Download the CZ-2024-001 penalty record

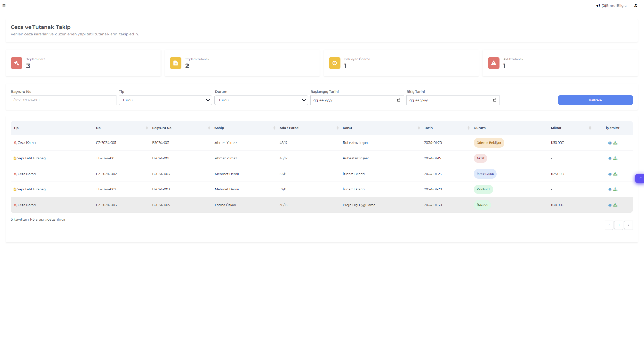(x=615, y=143)
